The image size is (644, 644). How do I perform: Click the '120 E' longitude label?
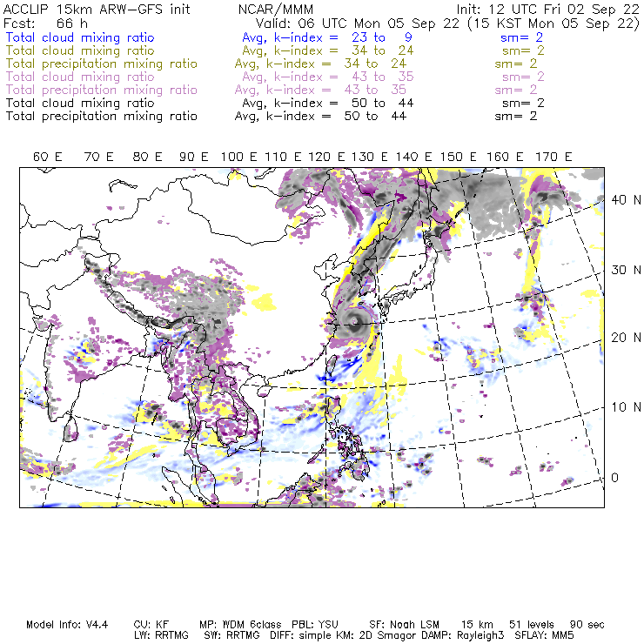[x=326, y=157]
